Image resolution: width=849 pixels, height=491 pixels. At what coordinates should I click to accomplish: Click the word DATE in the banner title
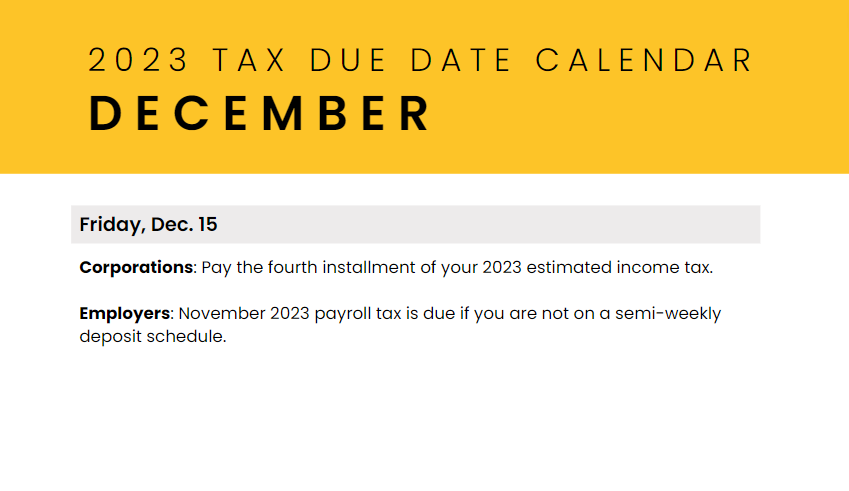[461, 60]
